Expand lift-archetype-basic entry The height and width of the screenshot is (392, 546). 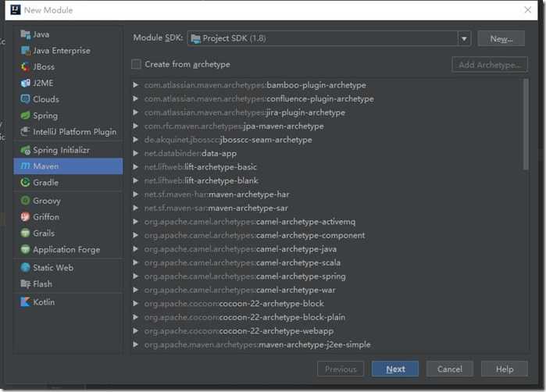pyautogui.click(x=135, y=167)
